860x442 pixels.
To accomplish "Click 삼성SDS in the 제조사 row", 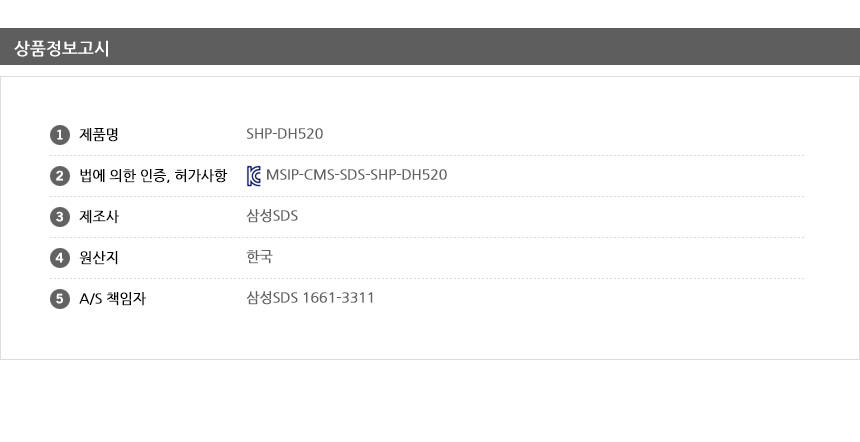I will 272,217.
